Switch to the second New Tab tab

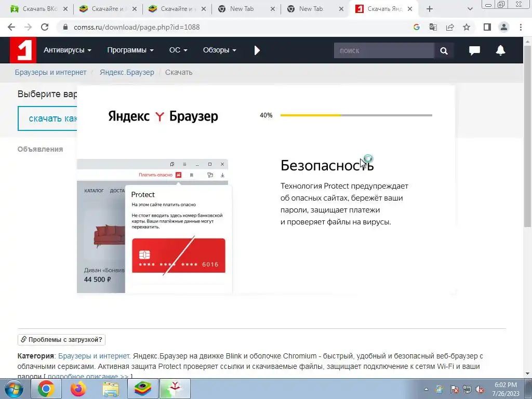(x=315, y=9)
